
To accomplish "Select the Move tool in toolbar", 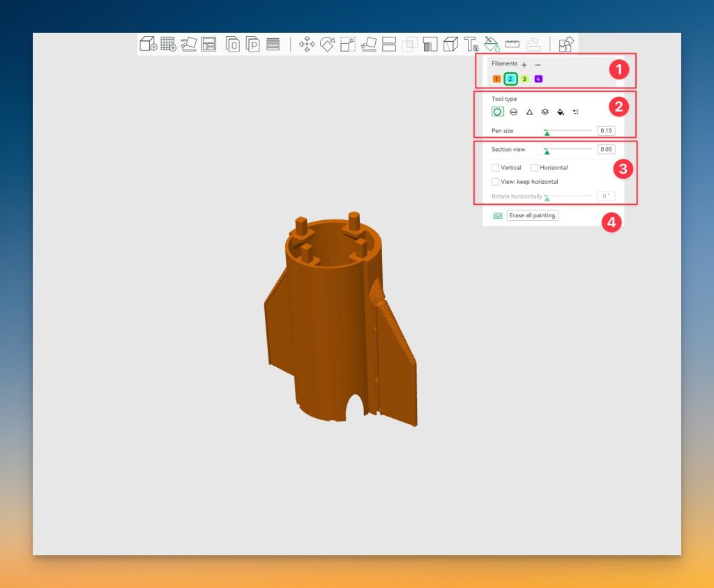I will coord(307,45).
